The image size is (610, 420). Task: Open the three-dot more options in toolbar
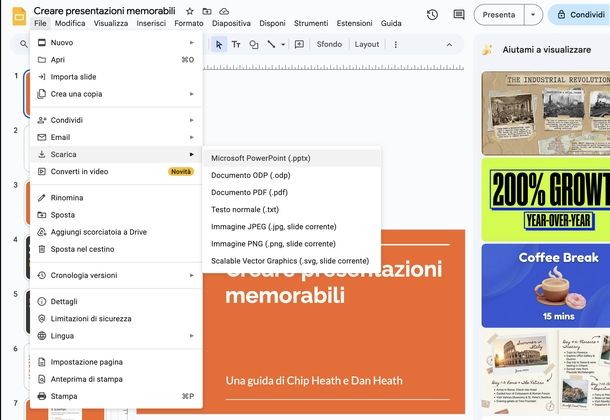tap(396, 45)
